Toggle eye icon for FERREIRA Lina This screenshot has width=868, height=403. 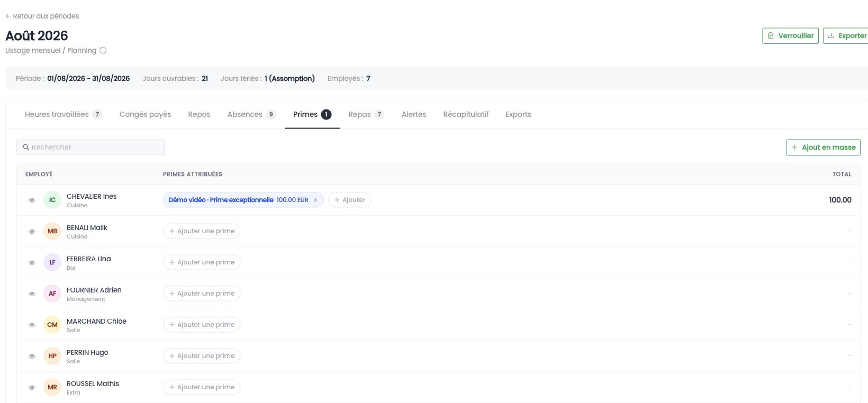point(32,263)
